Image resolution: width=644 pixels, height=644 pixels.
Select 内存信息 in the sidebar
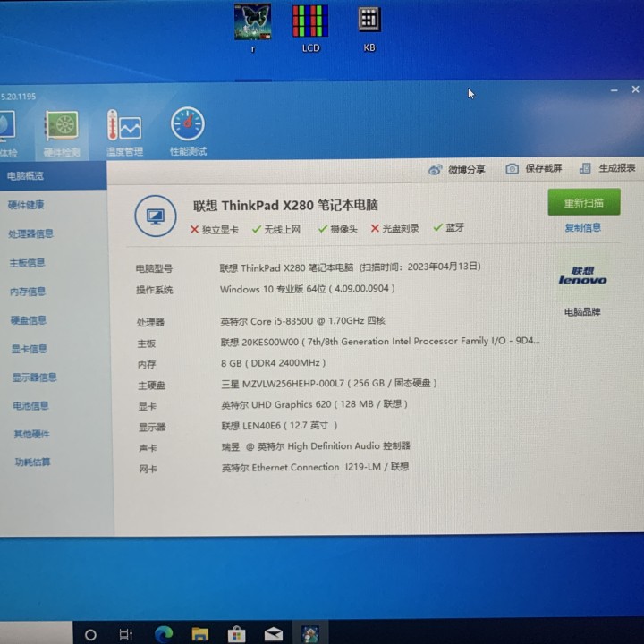(x=28, y=292)
